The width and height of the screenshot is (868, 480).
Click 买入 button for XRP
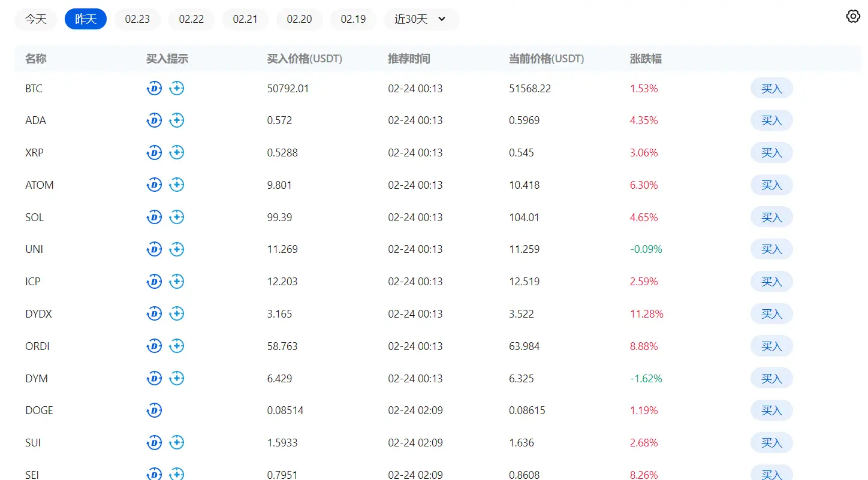771,153
